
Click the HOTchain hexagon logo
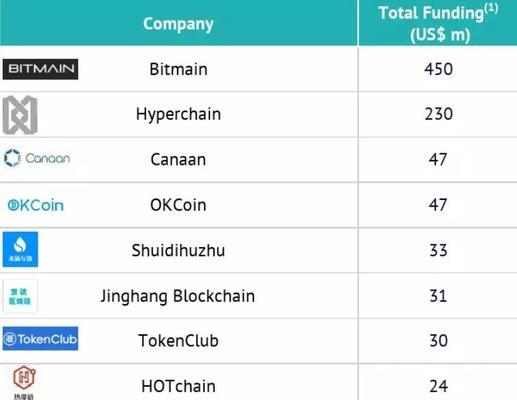point(24,382)
